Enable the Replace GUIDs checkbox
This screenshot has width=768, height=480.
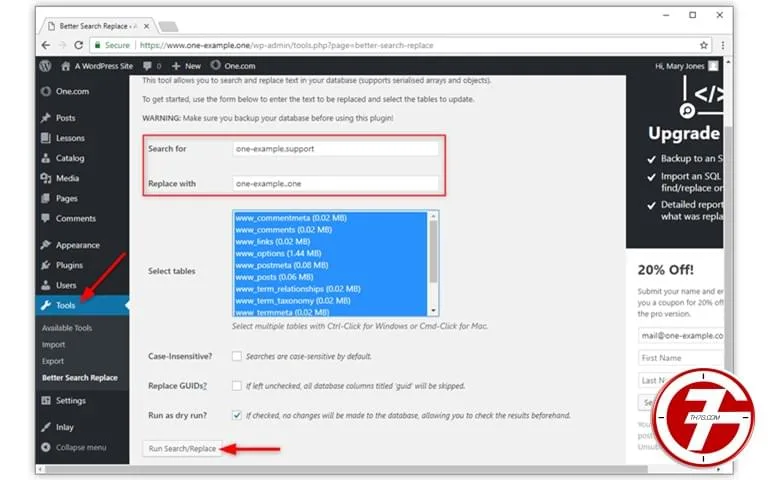(x=237, y=386)
